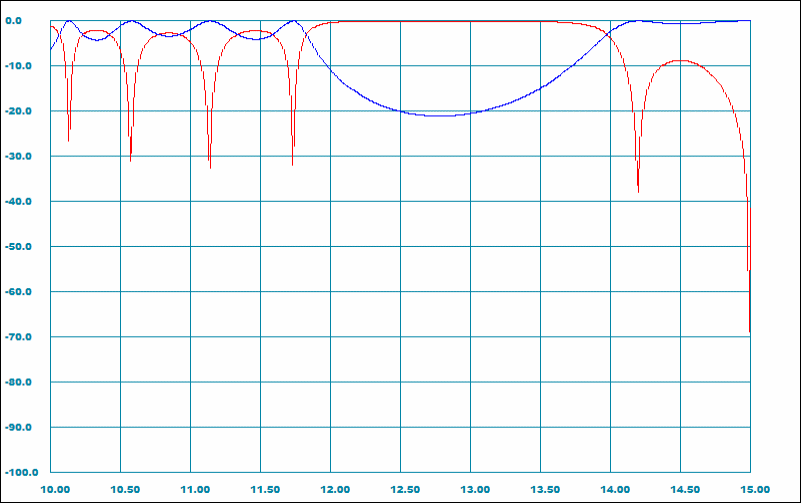Select the 11.50 x-axis tick label
This screenshot has width=802, height=503.
click(x=265, y=490)
